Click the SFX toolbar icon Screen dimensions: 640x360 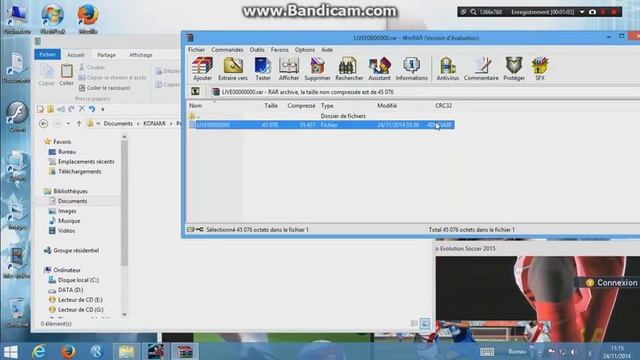pos(540,69)
